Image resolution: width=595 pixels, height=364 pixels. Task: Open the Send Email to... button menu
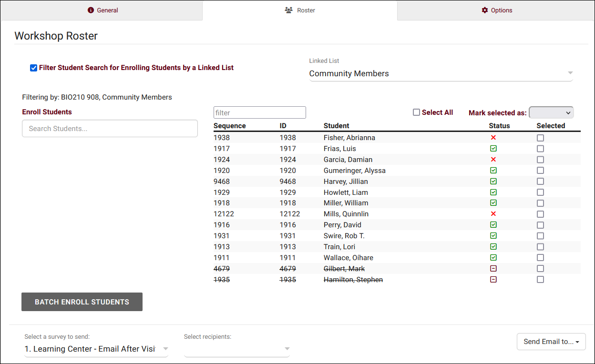(x=551, y=342)
